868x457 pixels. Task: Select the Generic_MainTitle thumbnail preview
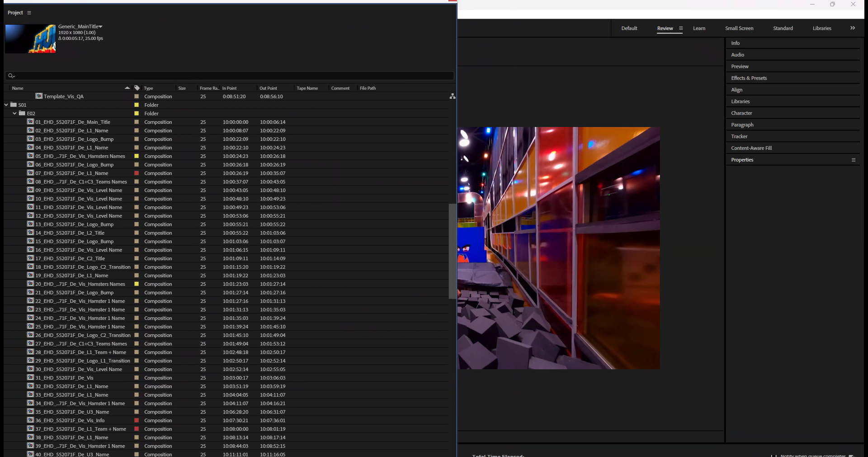[30, 39]
